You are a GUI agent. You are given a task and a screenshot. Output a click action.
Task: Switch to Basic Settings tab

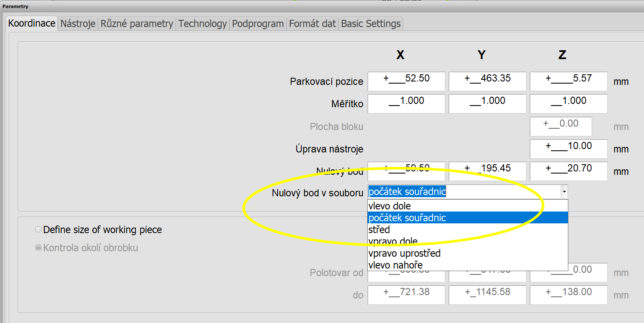point(371,24)
